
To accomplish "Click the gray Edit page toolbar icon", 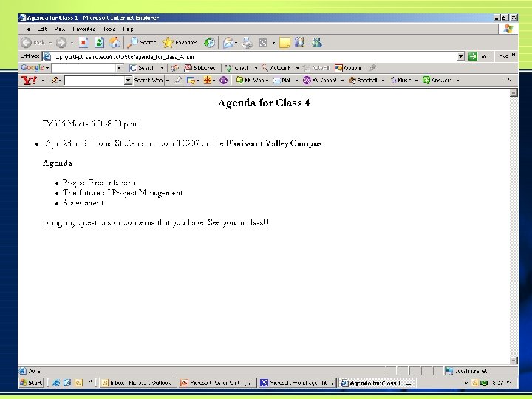I will [262, 43].
